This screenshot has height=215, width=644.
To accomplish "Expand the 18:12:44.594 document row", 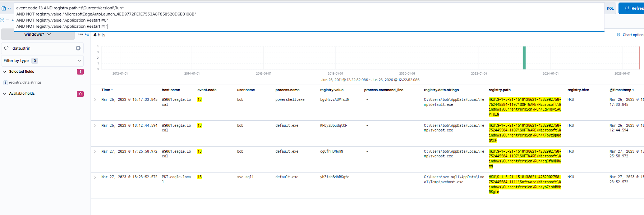I will [95, 126].
